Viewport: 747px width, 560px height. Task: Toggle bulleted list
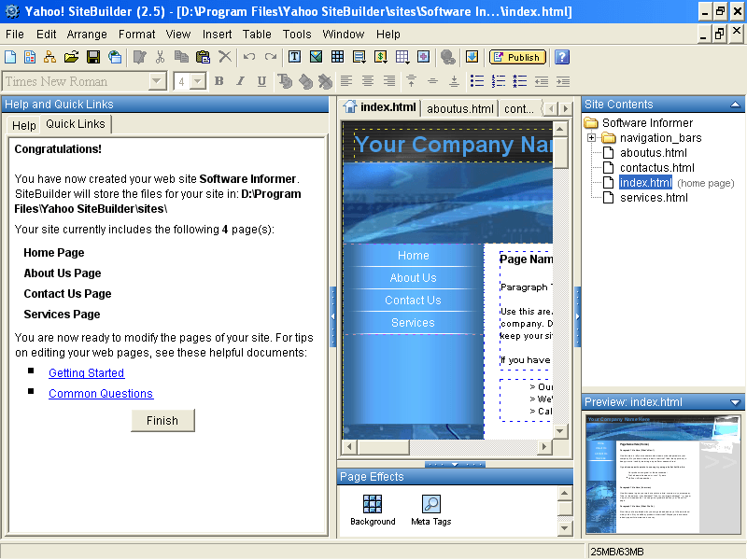point(477,81)
